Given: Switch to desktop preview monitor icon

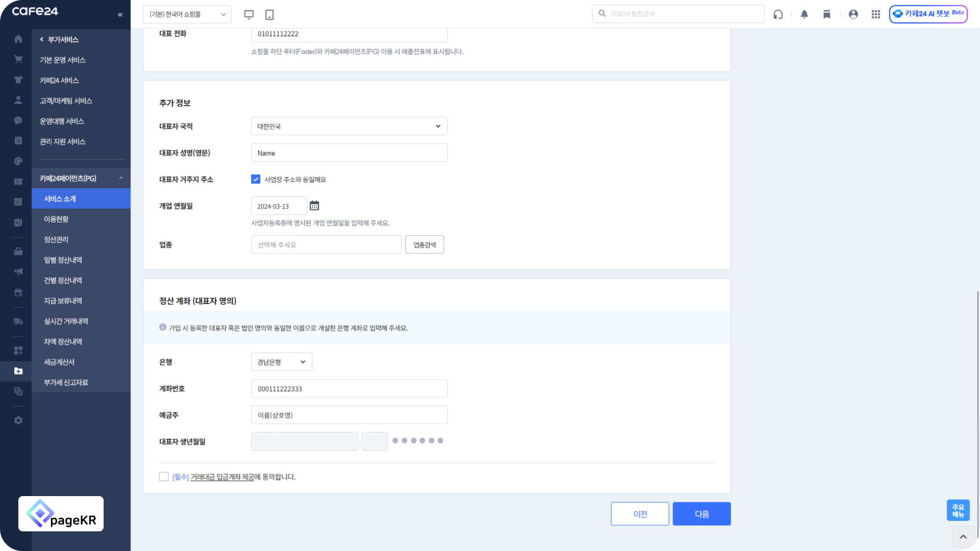Looking at the screenshot, I should (x=249, y=14).
